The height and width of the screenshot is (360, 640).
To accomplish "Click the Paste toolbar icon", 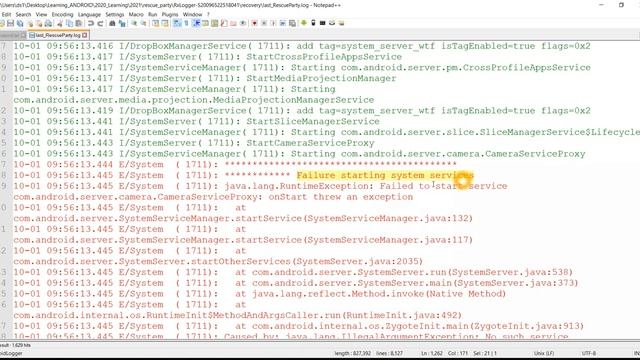I will [78, 23].
